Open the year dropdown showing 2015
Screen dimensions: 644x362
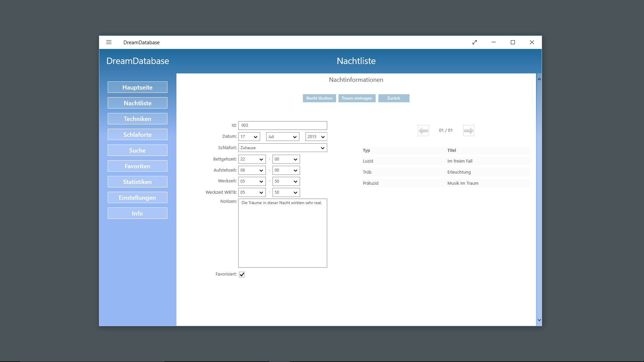pos(316,137)
